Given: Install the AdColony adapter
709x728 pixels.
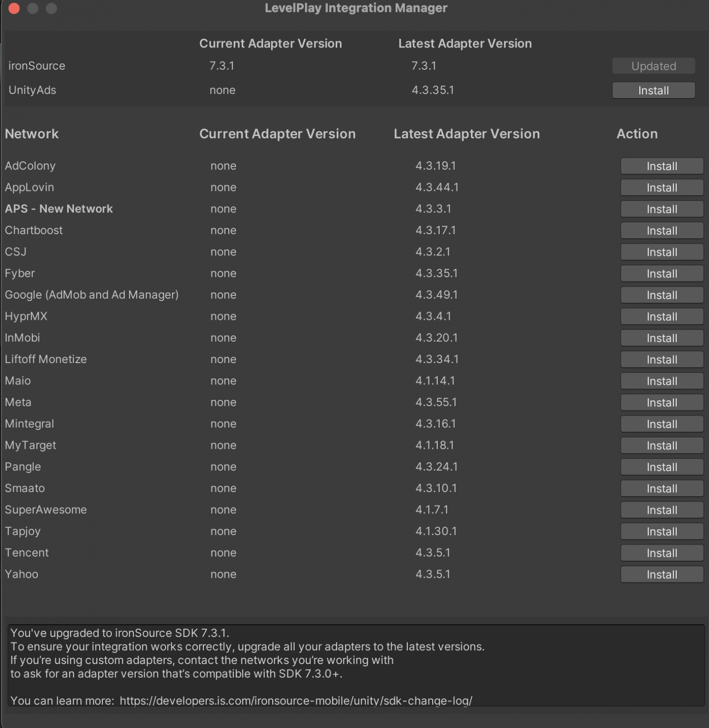Looking at the screenshot, I should tap(662, 166).
